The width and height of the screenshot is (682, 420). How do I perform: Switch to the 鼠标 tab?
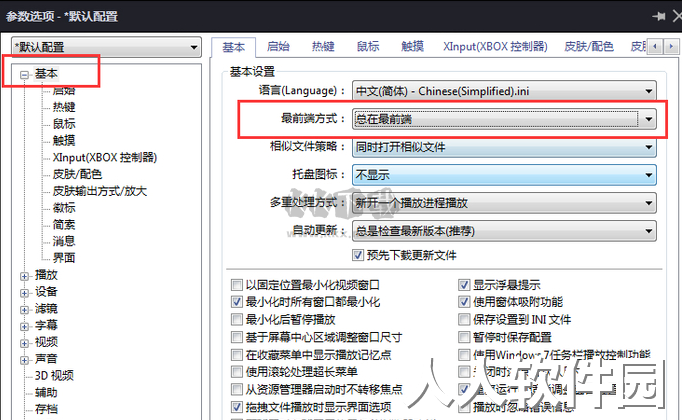tap(368, 46)
